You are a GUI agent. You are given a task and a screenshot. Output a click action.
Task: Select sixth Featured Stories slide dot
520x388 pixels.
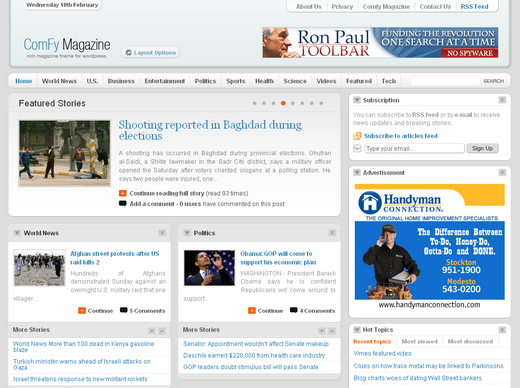[302, 103]
